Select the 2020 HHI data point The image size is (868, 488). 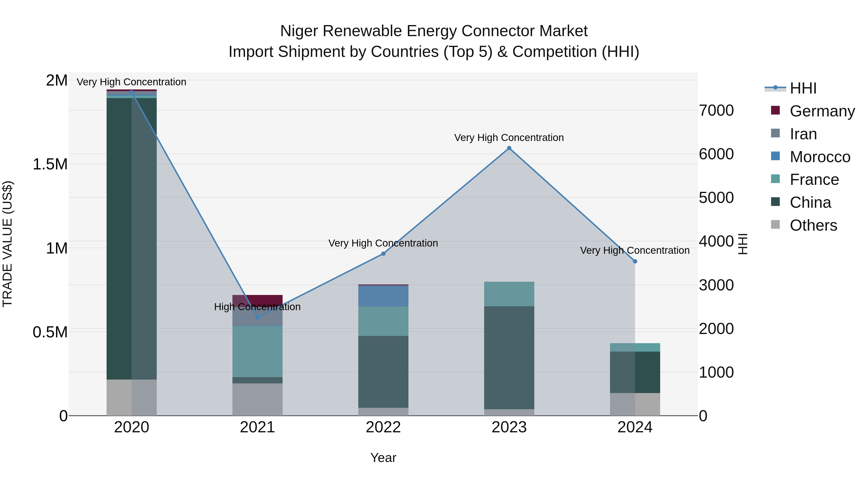[132, 92]
